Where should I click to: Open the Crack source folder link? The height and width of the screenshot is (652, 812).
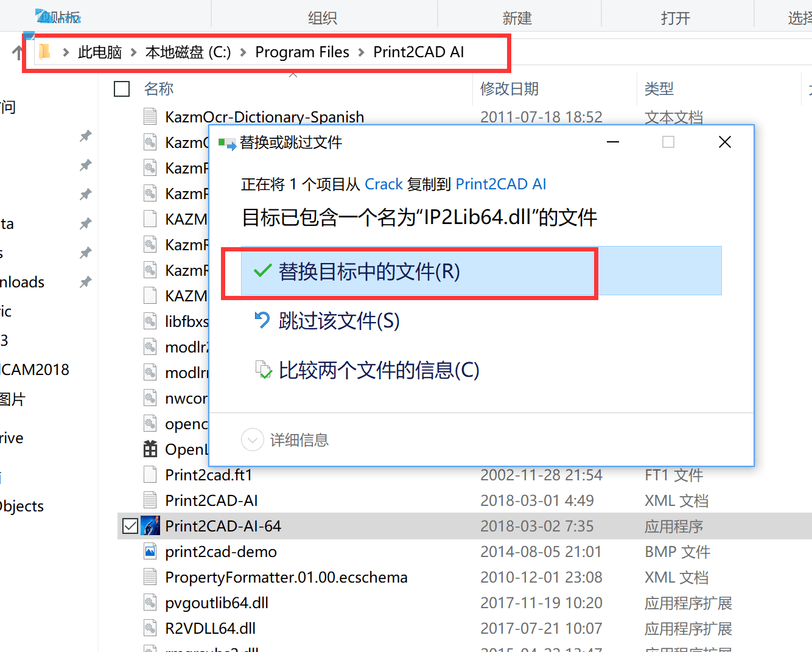tap(383, 184)
